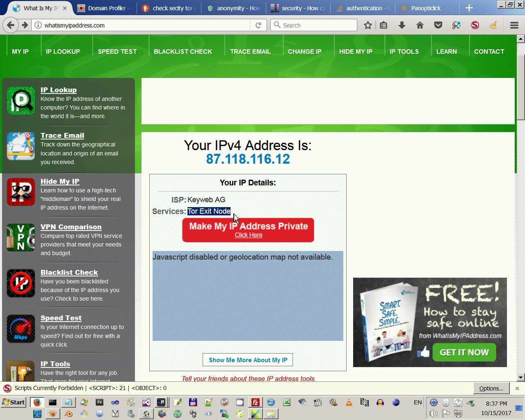525x420 pixels.
Task: Open the NoScript Options button
Action: click(491, 388)
